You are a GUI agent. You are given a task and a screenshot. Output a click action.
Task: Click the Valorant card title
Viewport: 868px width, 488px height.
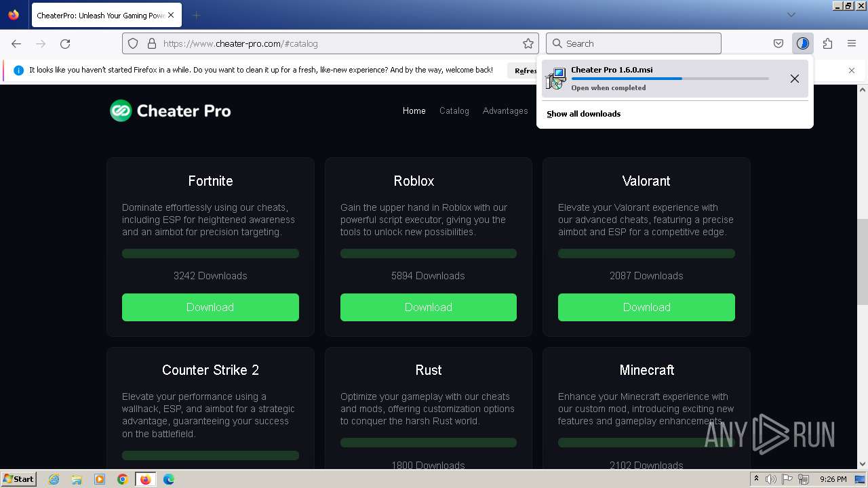coord(646,181)
